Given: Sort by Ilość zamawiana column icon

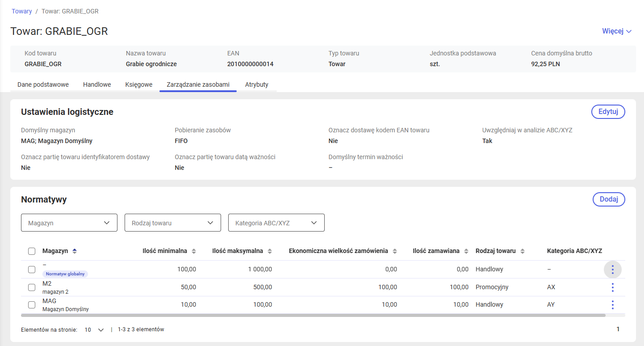Looking at the screenshot, I should coord(466,251).
